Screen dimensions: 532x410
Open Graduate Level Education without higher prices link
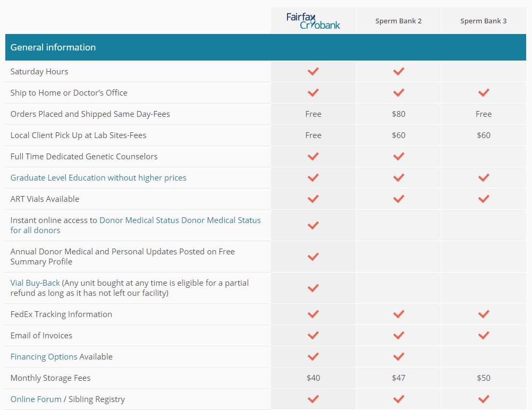click(x=98, y=178)
